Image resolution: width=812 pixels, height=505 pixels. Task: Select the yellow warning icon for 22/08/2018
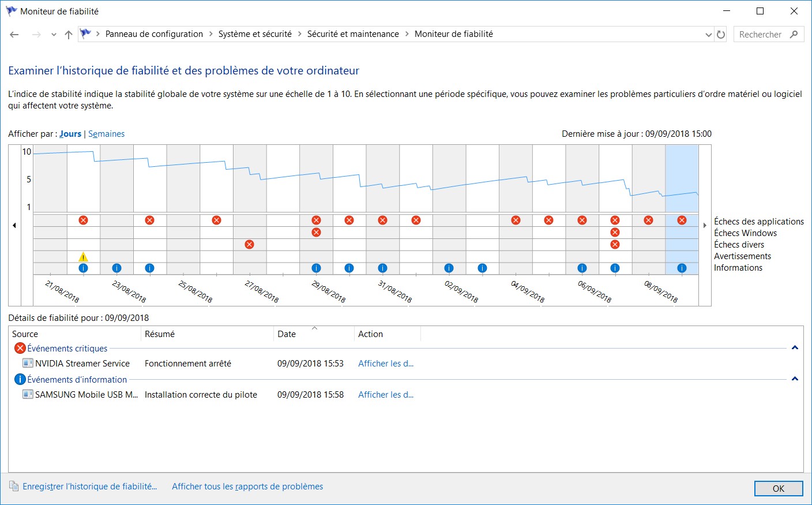point(83,257)
